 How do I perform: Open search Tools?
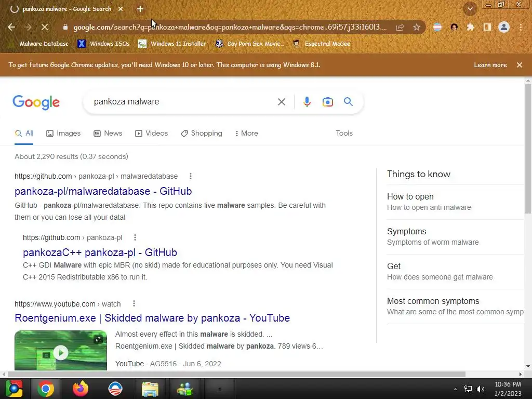344,134
